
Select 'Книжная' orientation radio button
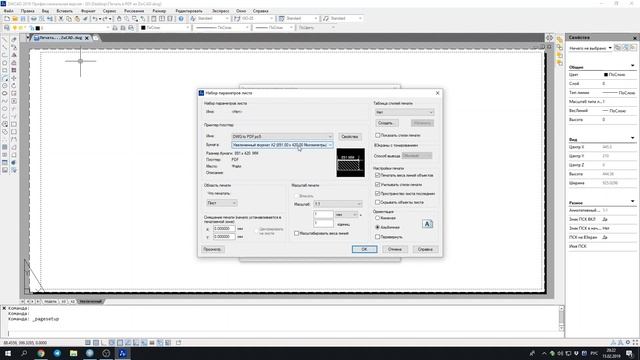378,218
